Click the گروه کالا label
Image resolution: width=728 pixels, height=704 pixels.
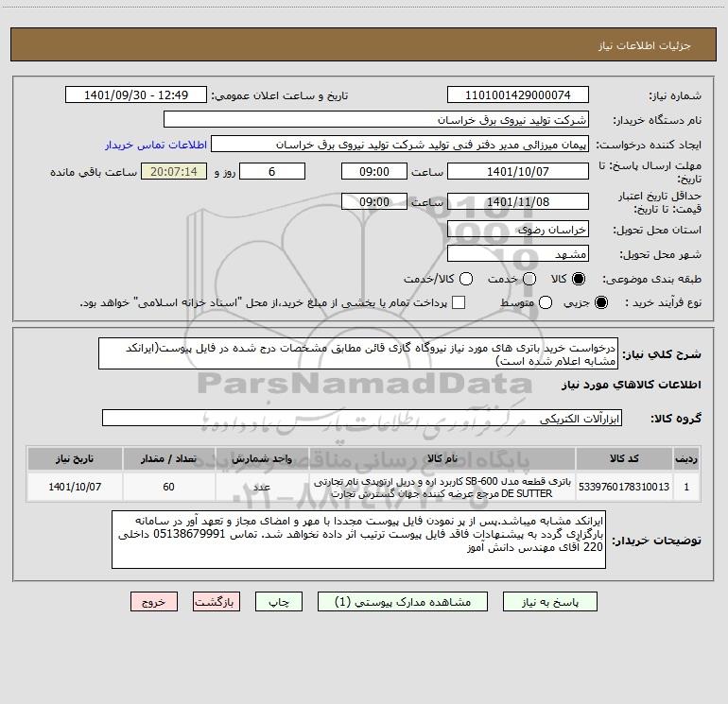coord(676,419)
